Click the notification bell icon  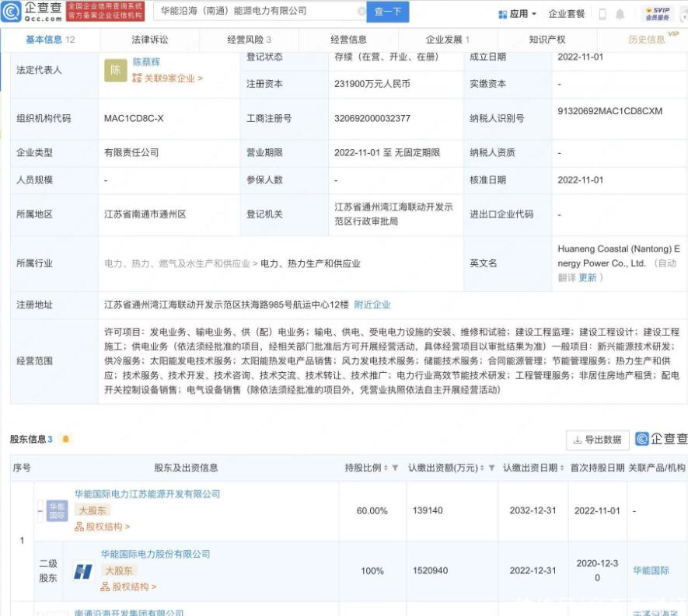click(x=620, y=12)
